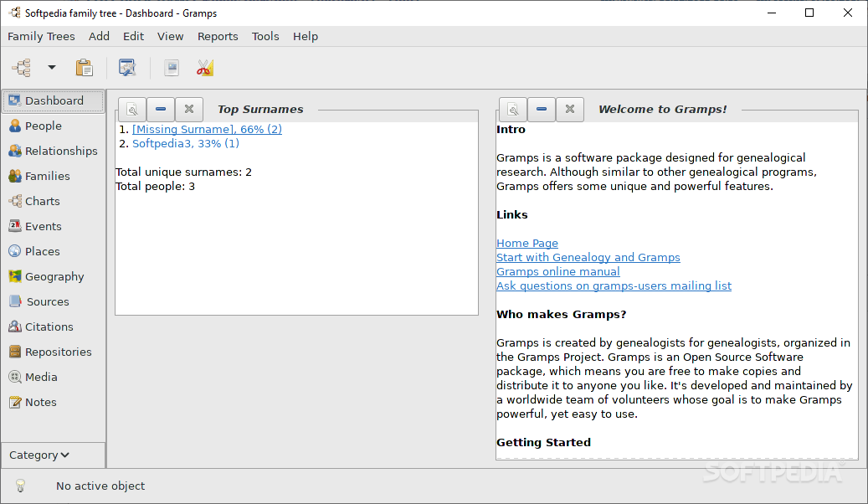
Task: Detach the Welcome to Gramps gramplet
Action: [513, 109]
